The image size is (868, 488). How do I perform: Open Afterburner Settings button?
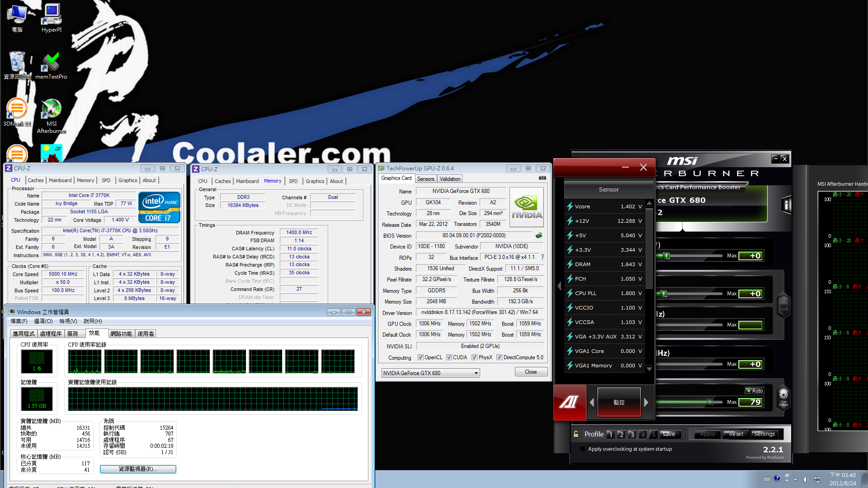click(x=764, y=434)
